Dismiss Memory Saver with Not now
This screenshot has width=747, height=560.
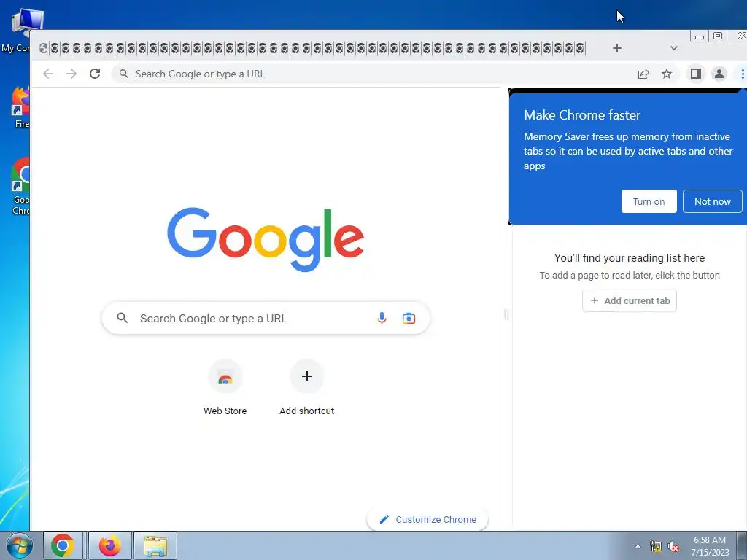pos(712,201)
